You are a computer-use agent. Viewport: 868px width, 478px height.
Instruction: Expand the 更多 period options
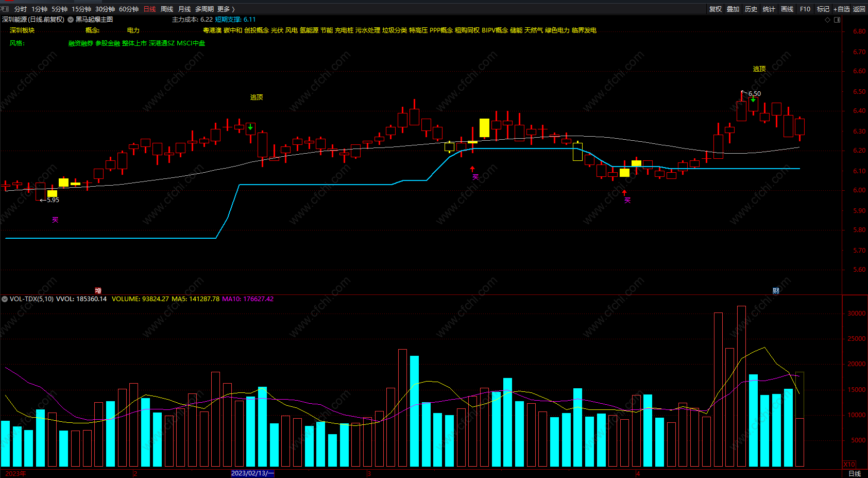226,9
